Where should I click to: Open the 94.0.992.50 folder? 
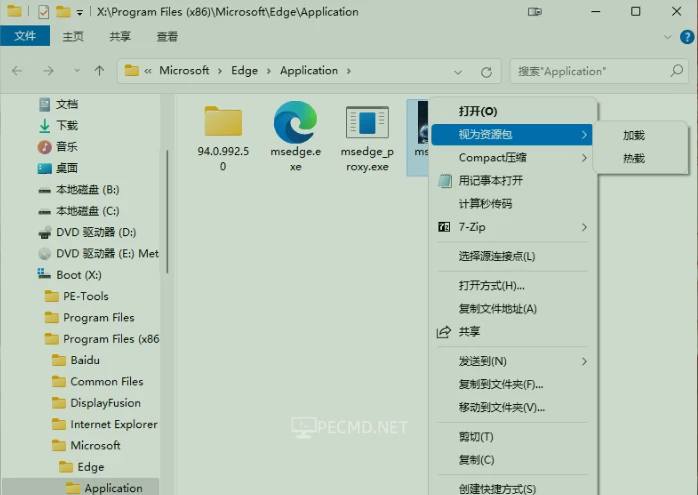pos(223,121)
